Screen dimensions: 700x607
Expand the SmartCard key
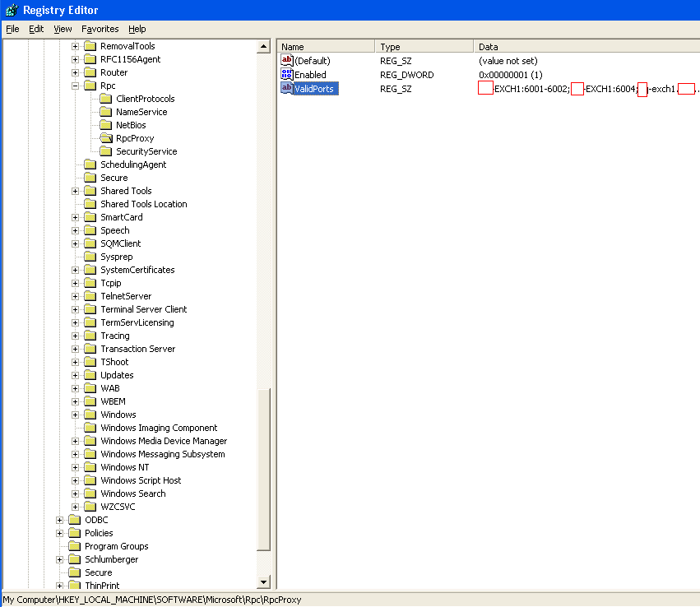click(76, 217)
